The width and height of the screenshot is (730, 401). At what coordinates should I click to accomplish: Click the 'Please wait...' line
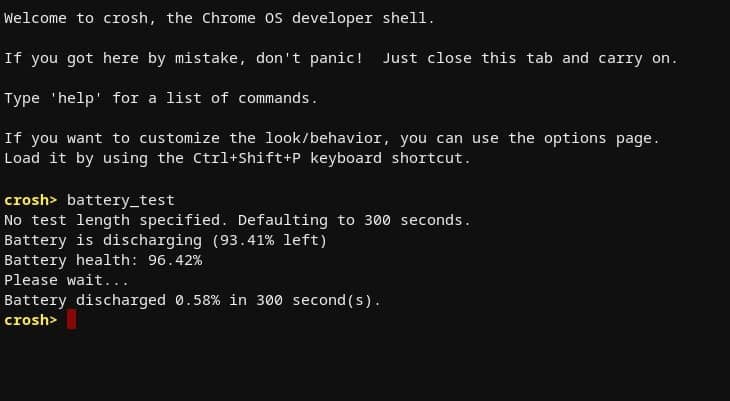tap(66, 280)
